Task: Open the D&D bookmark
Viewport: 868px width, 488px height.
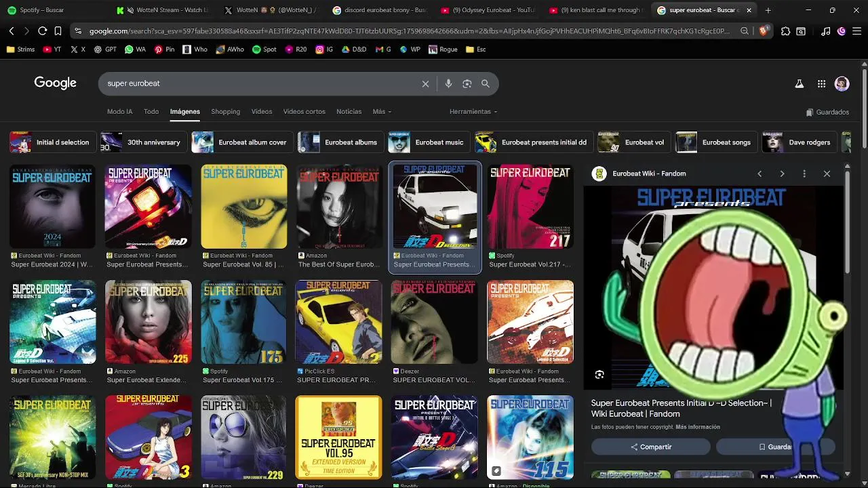Action: click(x=354, y=49)
